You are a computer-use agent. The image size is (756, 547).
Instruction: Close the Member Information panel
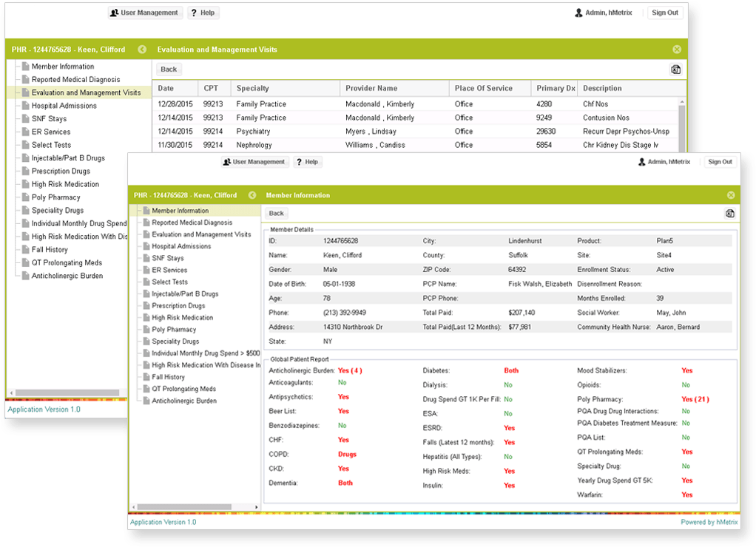pos(731,195)
